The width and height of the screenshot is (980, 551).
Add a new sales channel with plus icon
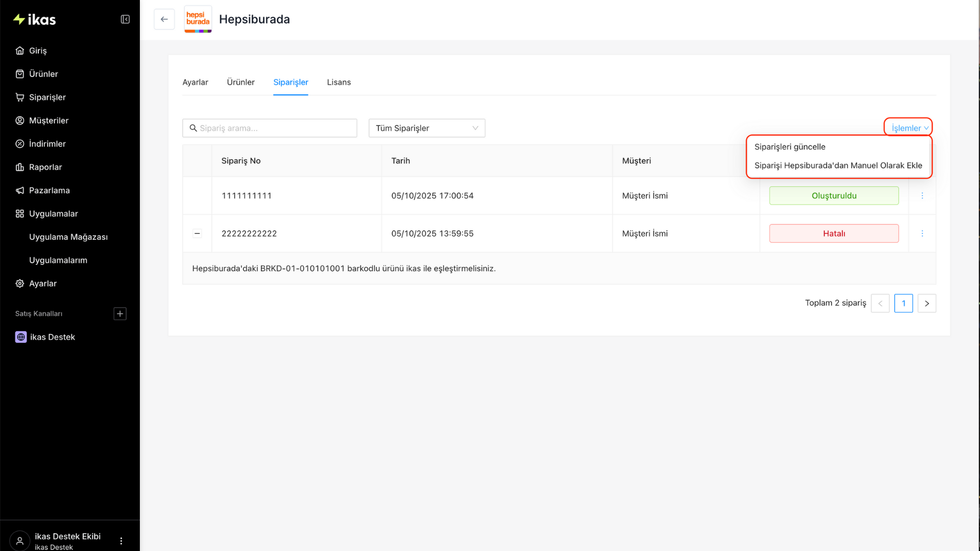click(x=120, y=314)
